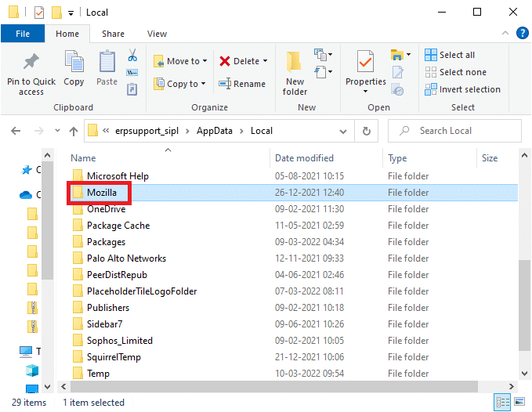Sort by Date modified column header
Screen dimensions: 532x412
coord(304,158)
